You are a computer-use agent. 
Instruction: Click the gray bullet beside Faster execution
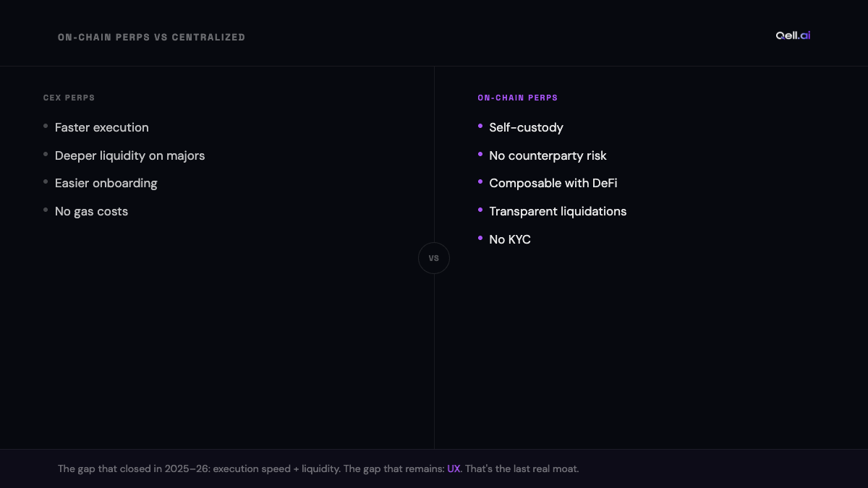coord(46,126)
